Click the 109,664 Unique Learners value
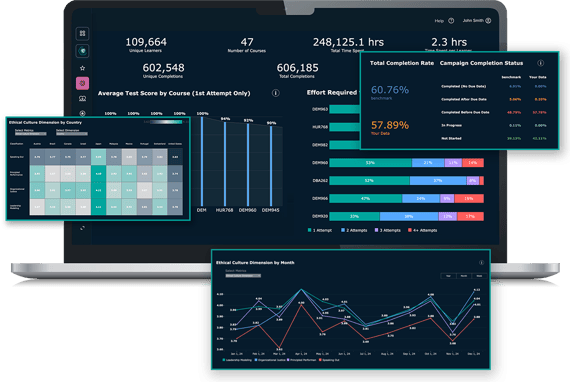The height and width of the screenshot is (382, 570). tap(146, 42)
